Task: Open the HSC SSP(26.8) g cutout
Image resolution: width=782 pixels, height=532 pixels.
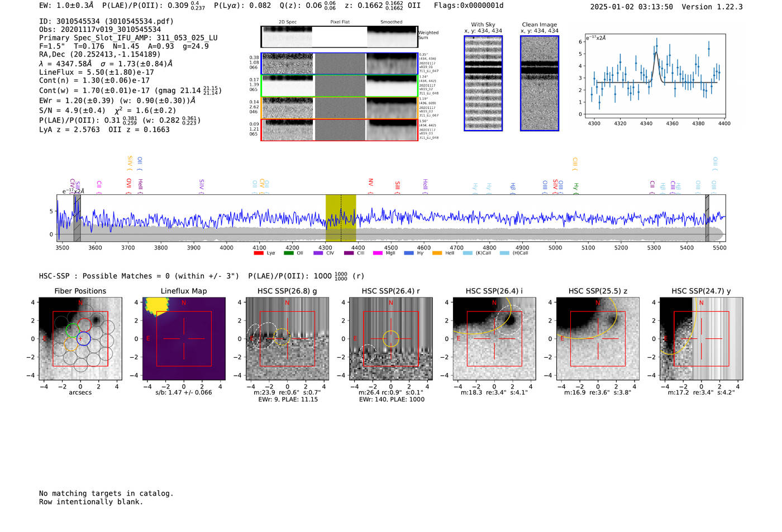Action: [x=287, y=339]
